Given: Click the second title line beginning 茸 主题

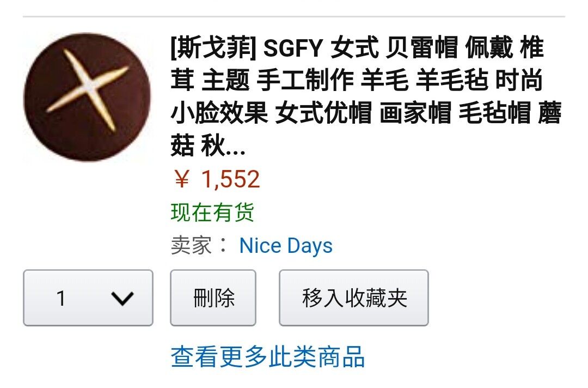Looking at the screenshot, I should (357, 80).
